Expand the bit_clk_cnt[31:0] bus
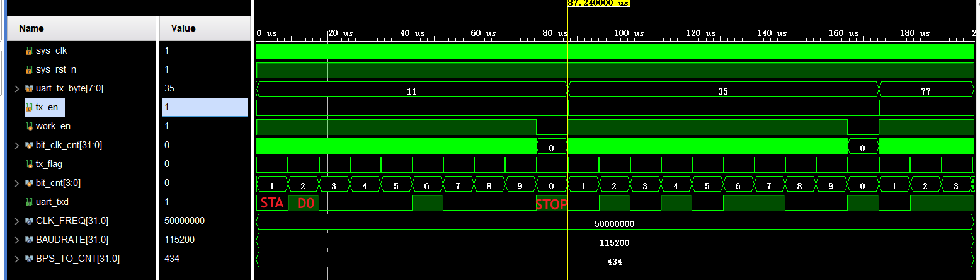This screenshot has height=280, width=980. tap(17, 145)
